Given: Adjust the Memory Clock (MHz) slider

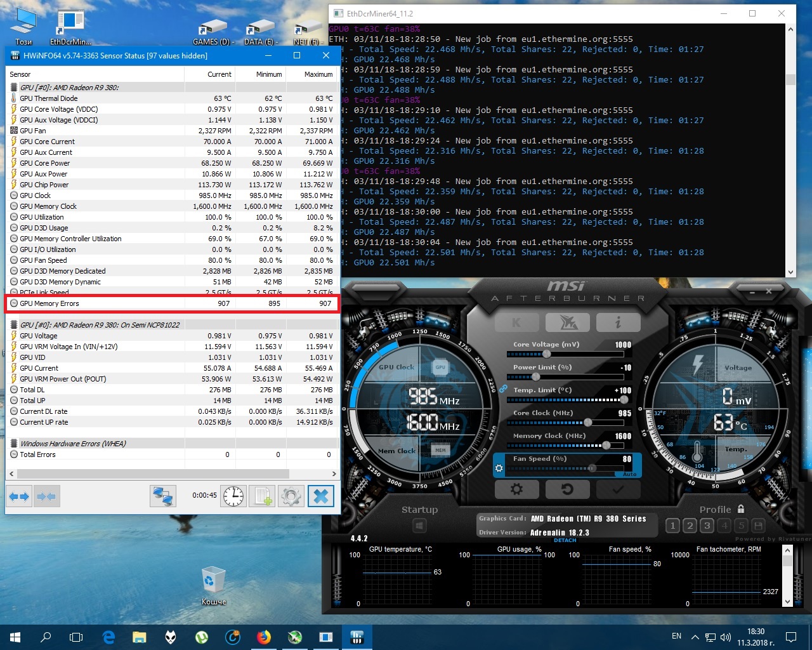Looking at the screenshot, I should point(606,446).
